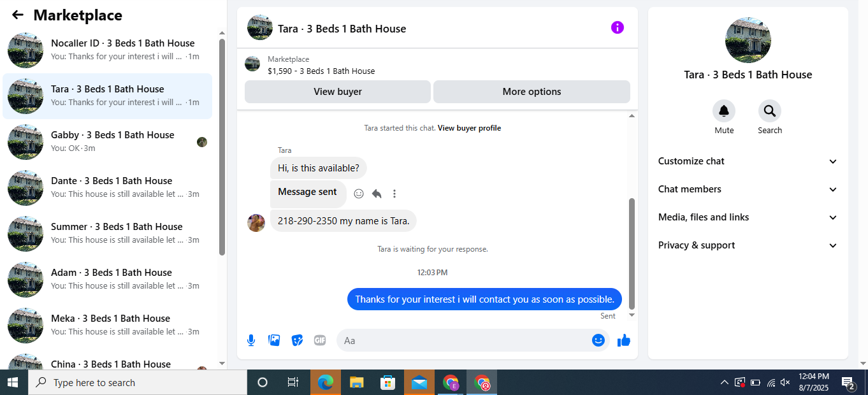Attach a photo using the image icon

(274, 340)
